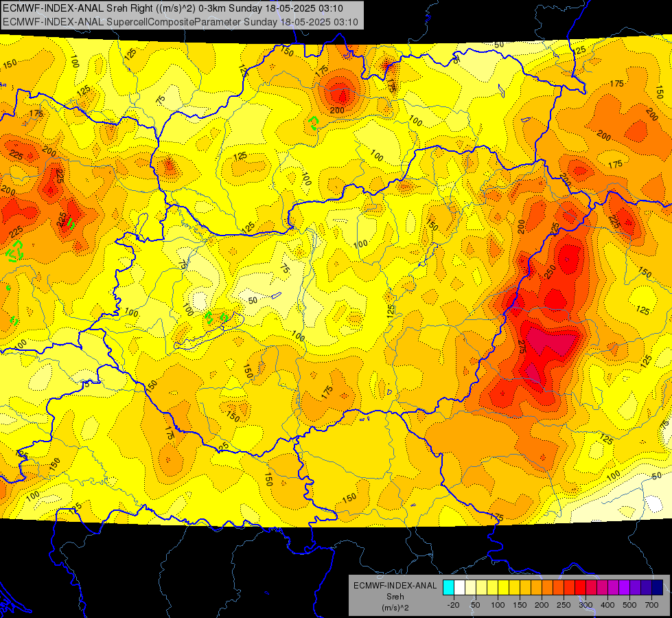
Task: Click the 700 legend scale value
Action: click(652, 605)
